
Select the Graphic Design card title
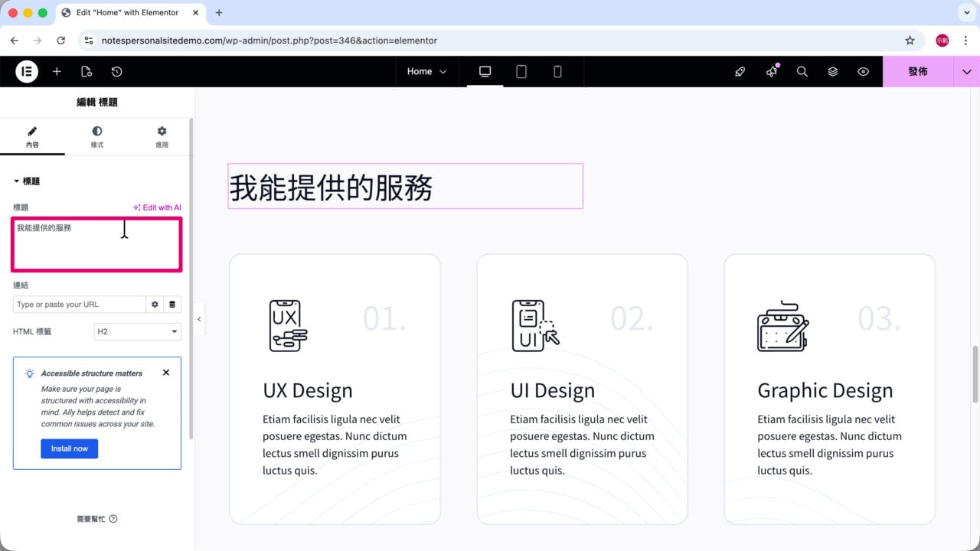coord(825,390)
